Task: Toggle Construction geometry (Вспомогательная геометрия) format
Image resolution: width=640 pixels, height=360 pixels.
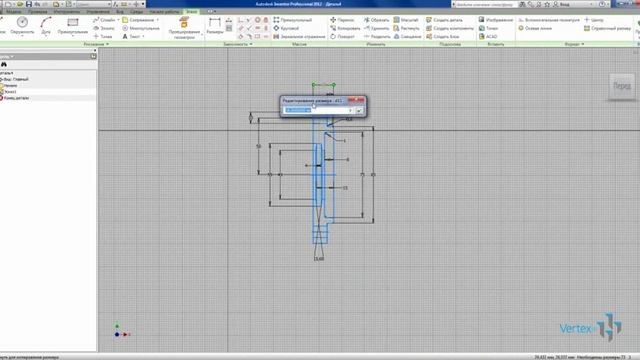Action: [549, 20]
